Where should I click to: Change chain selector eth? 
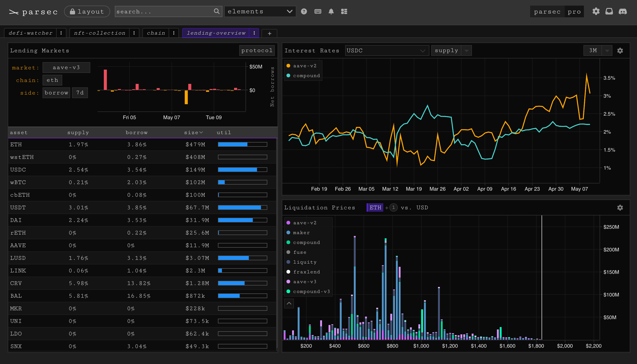52,80
